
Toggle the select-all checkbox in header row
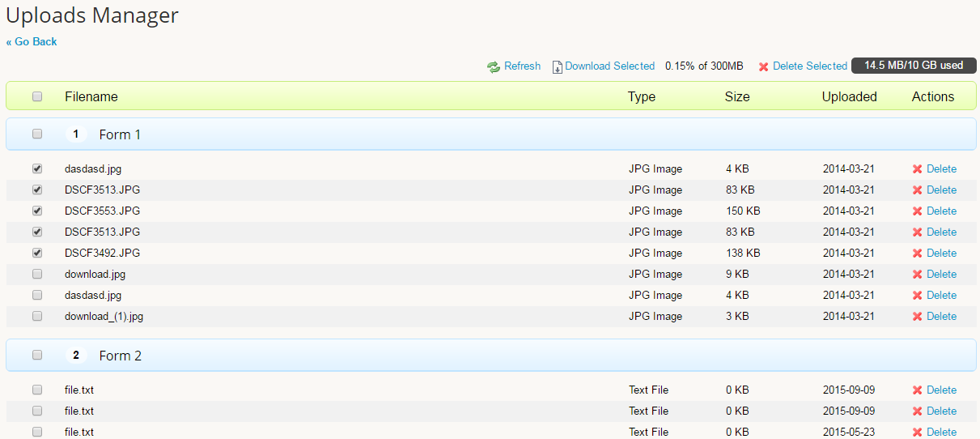point(37,96)
